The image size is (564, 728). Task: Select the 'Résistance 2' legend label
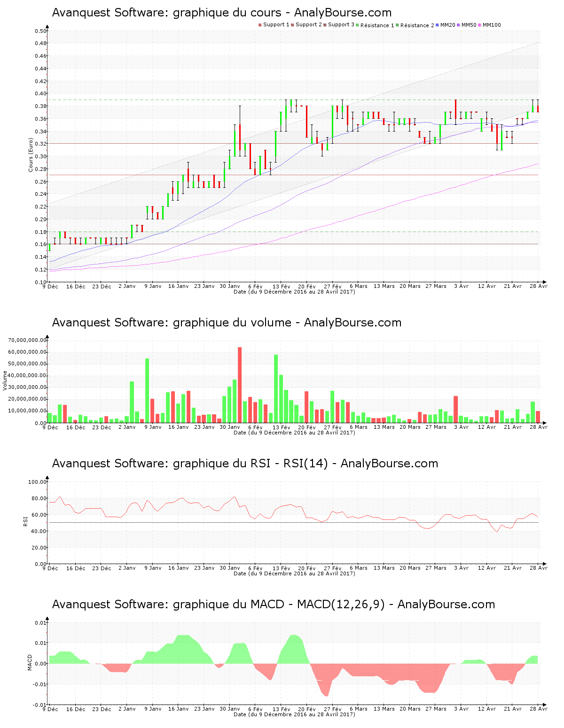tap(417, 25)
